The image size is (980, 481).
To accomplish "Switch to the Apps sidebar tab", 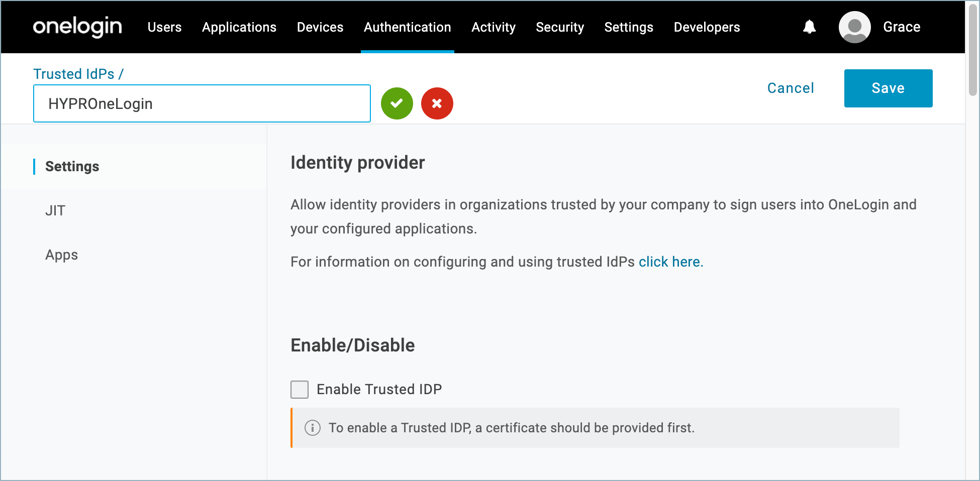I will point(61,255).
